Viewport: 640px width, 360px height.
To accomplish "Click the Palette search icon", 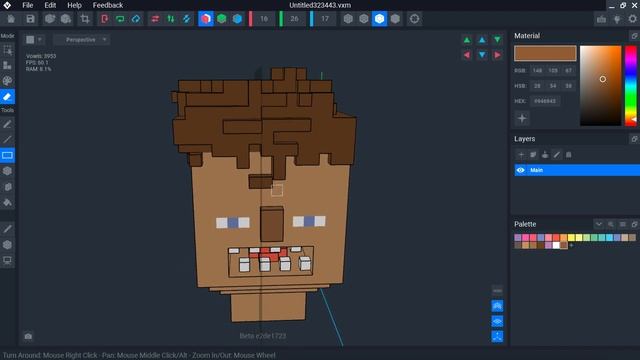I will [611, 224].
